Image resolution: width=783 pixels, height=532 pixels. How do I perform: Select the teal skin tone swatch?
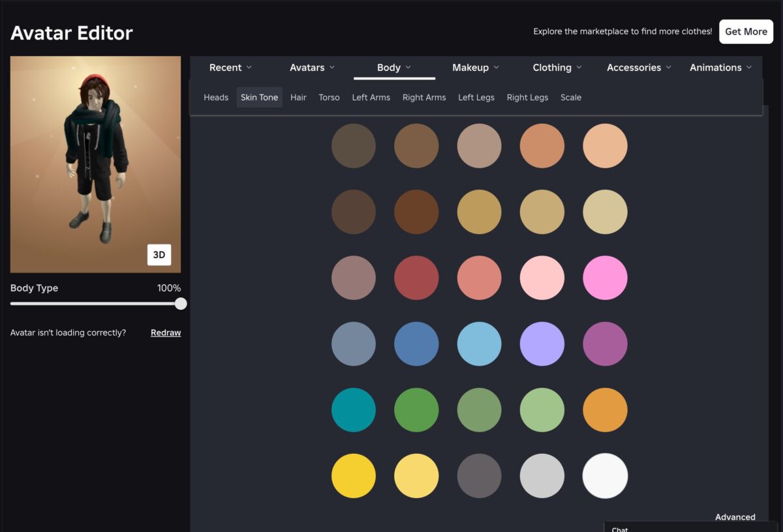coord(354,410)
